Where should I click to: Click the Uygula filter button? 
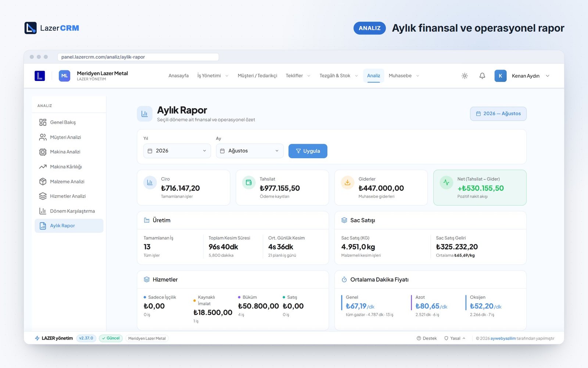click(x=308, y=151)
